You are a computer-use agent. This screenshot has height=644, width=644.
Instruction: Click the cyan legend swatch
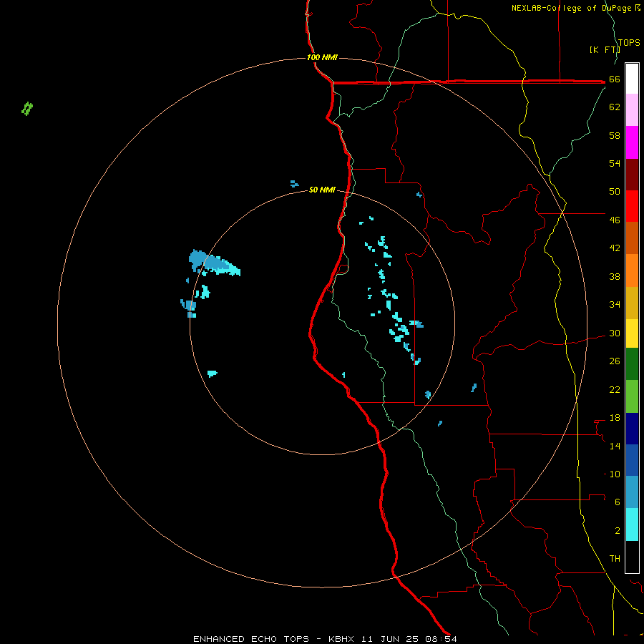[x=632, y=525]
